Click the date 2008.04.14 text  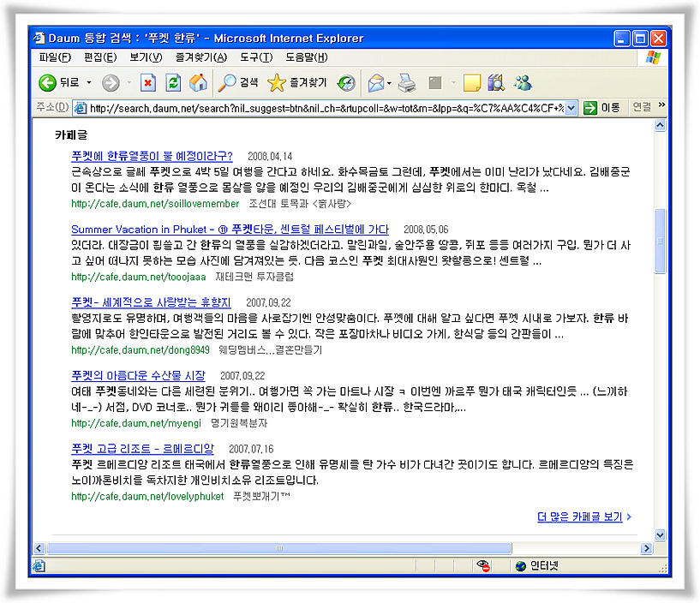click(270, 157)
